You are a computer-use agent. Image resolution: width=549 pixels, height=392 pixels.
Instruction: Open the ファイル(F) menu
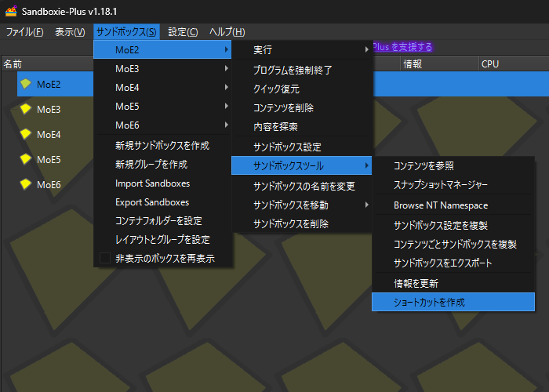pos(24,32)
